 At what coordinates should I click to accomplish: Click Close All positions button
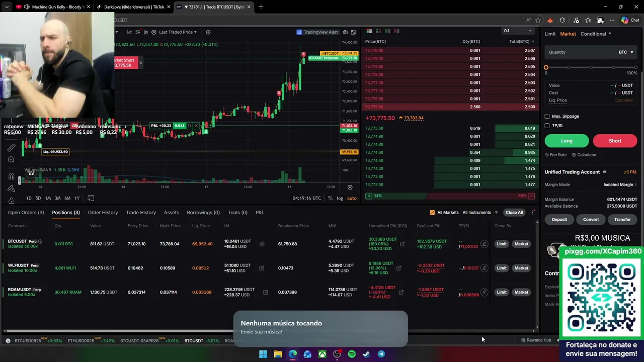pyautogui.click(x=514, y=212)
